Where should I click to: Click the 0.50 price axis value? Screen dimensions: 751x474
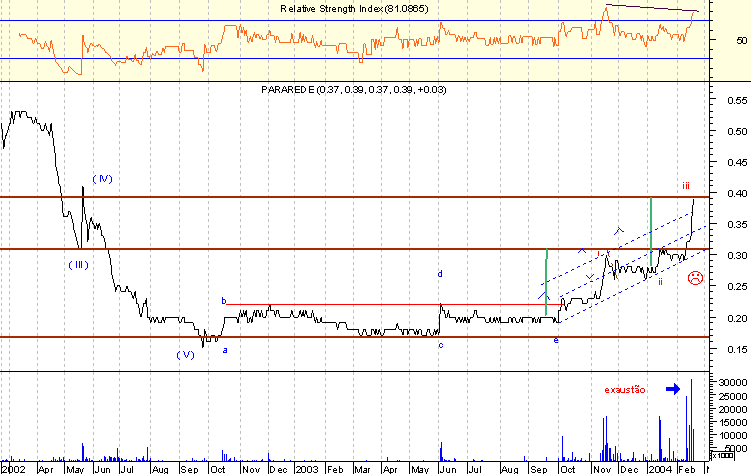tap(737, 131)
